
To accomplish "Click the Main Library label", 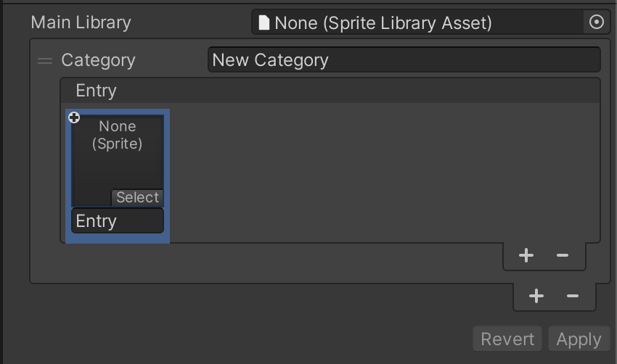I will click(81, 22).
